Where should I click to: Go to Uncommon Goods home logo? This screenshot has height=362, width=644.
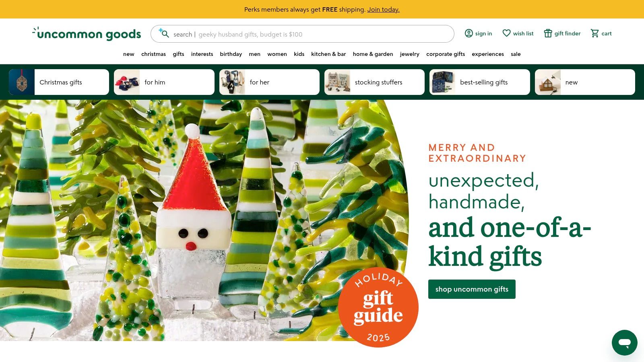(87, 34)
